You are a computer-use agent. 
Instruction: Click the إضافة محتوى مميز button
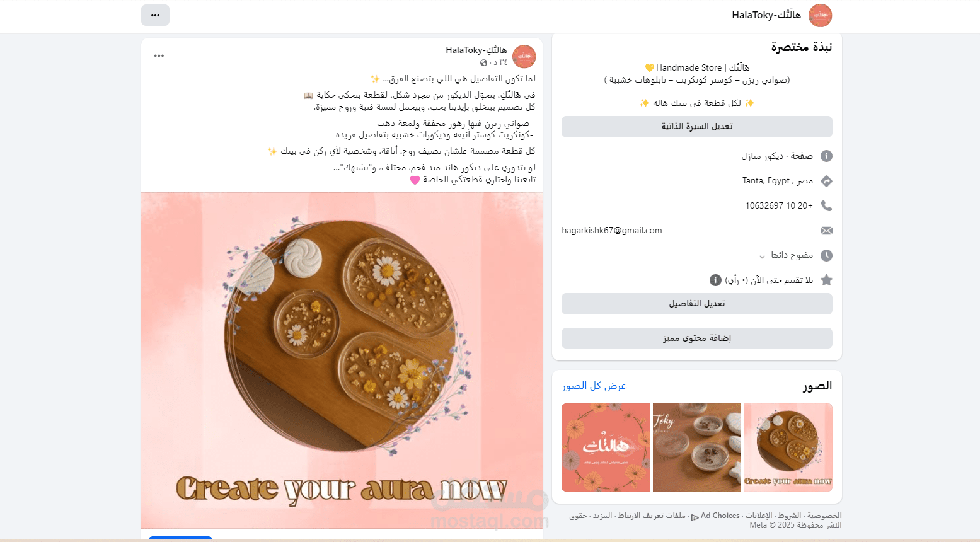pos(696,338)
